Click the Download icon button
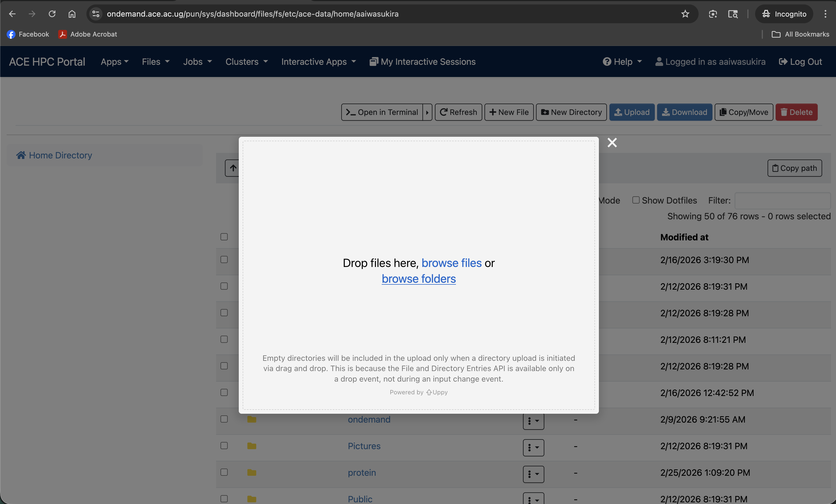The width and height of the screenshot is (836, 504). coord(684,112)
